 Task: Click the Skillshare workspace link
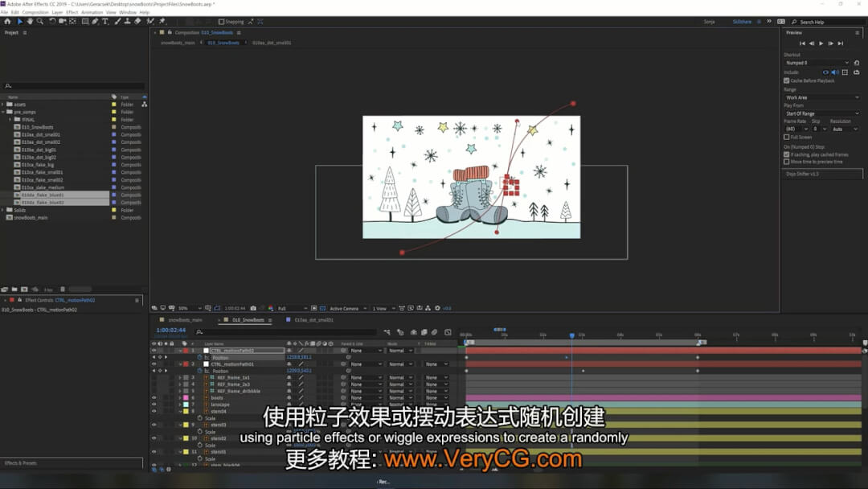742,22
